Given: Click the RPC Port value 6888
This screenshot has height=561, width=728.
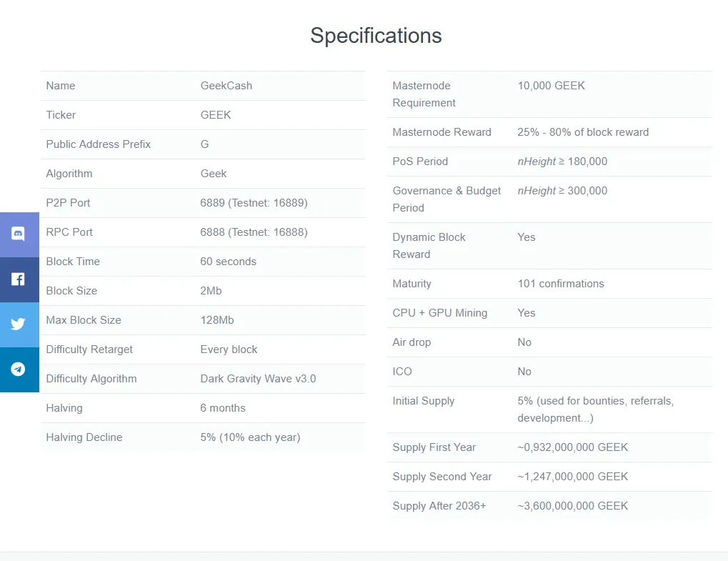Looking at the screenshot, I should pos(254,232).
